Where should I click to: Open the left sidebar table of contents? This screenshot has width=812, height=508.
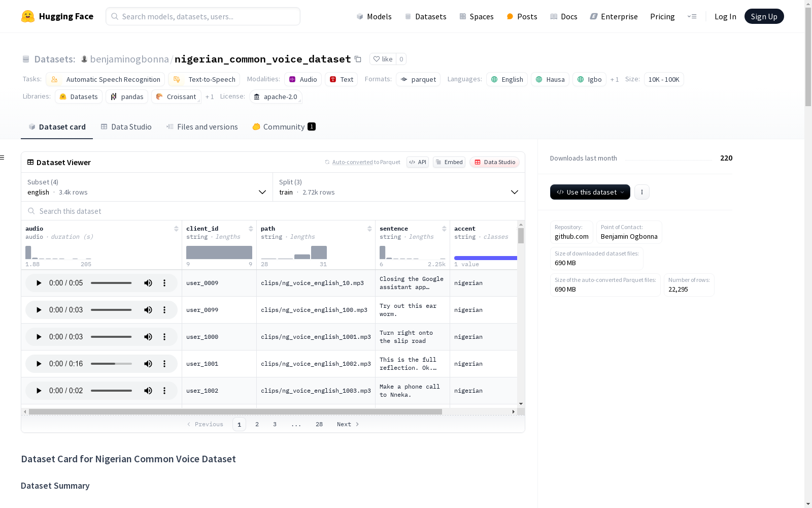2,157
